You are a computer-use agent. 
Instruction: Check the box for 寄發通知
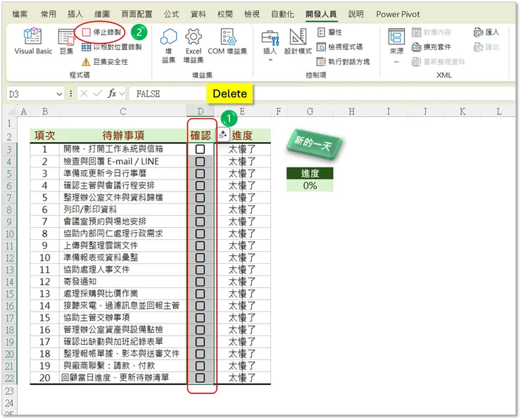coord(200,281)
